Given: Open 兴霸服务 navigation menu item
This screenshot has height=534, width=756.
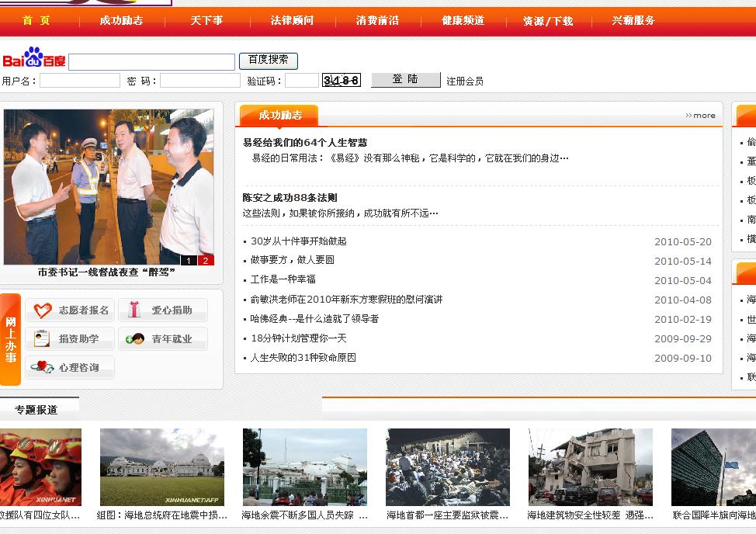Looking at the screenshot, I should click(x=633, y=21).
